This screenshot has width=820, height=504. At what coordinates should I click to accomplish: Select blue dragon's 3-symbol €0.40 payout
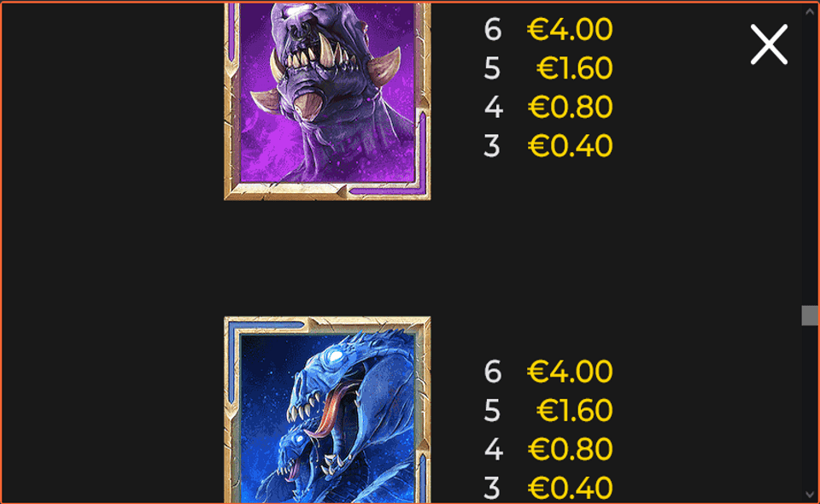[570, 488]
